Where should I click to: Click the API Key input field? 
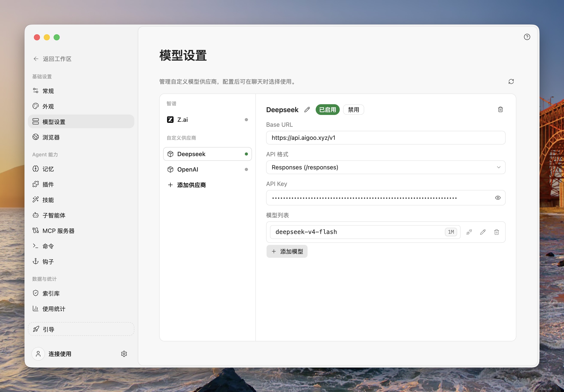click(386, 198)
